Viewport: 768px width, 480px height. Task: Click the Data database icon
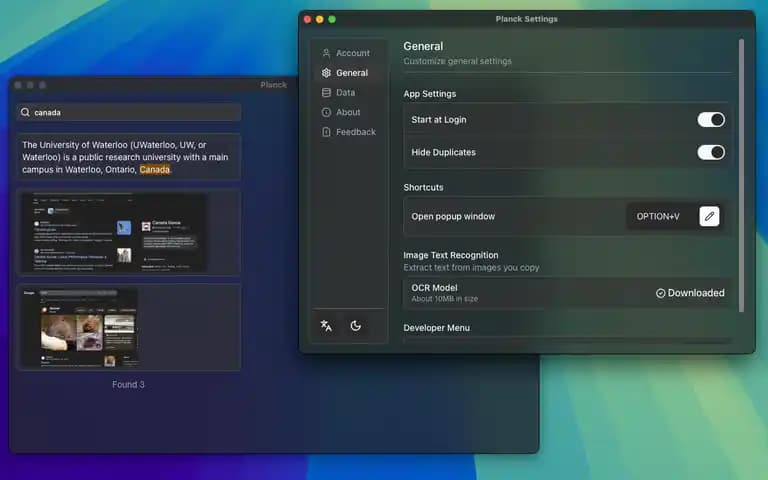pyautogui.click(x=326, y=93)
